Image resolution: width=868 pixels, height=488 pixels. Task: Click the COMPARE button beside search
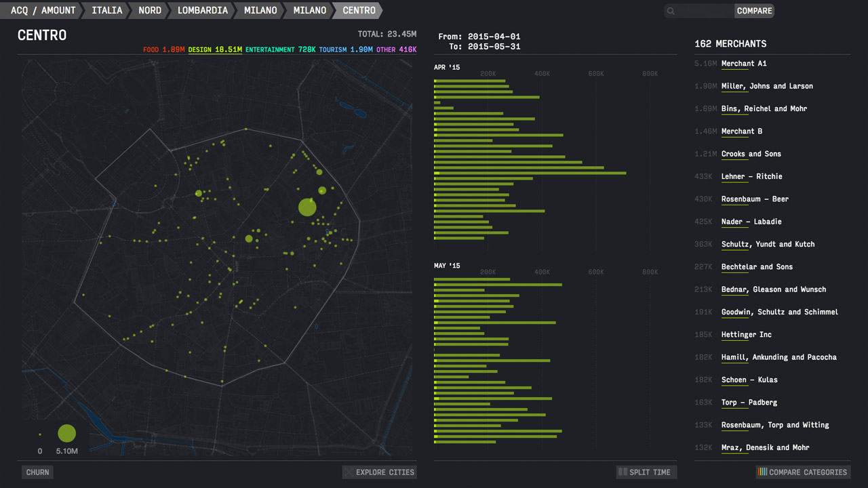click(x=754, y=11)
